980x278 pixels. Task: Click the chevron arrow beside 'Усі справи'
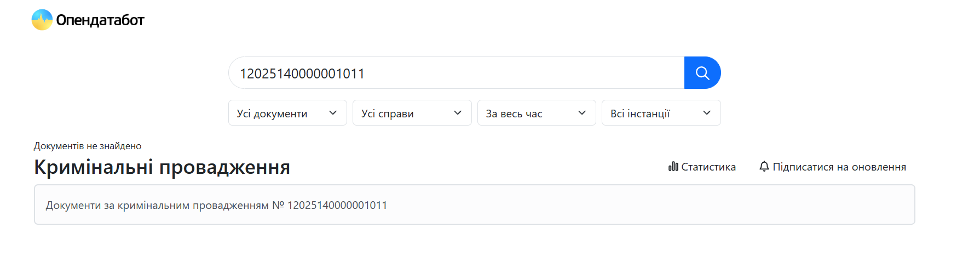[x=458, y=113]
